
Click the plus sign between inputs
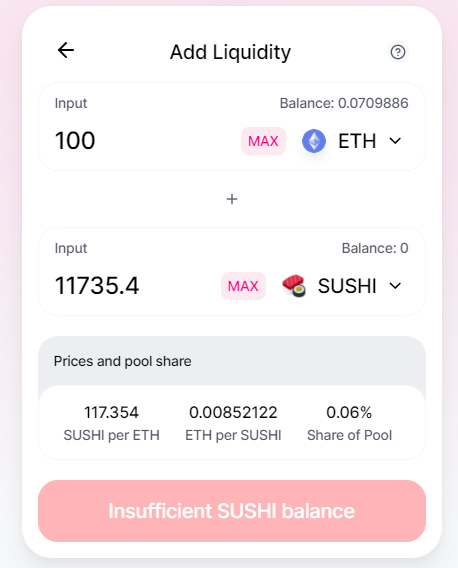(x=232, y=199)
